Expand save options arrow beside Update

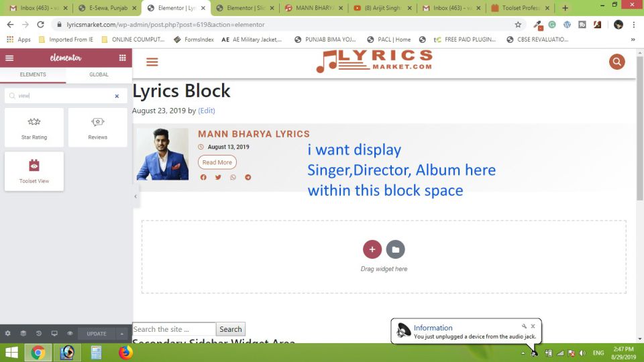click(121, 334)
